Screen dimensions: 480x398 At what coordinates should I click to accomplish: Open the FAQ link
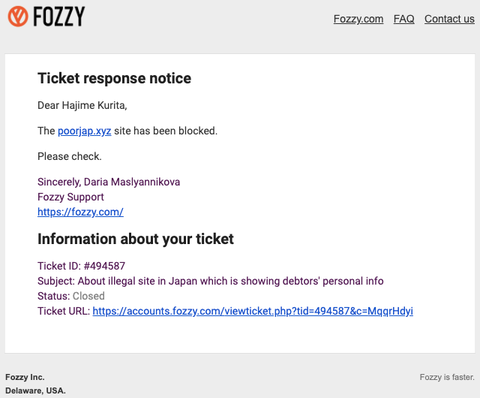click(x=404, y=19)
